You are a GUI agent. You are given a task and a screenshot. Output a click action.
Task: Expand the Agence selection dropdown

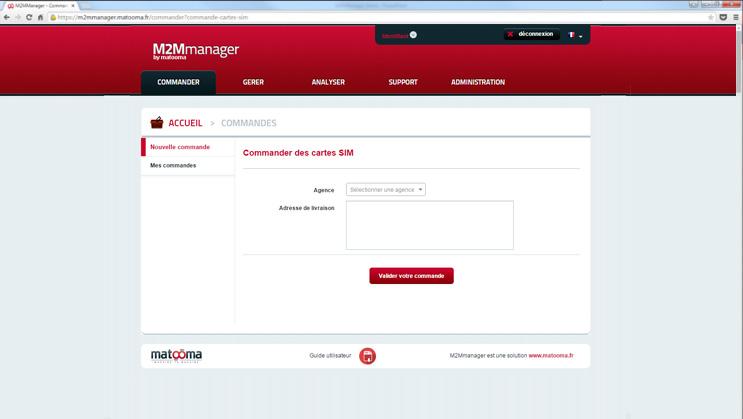click(x=386, y=190)
